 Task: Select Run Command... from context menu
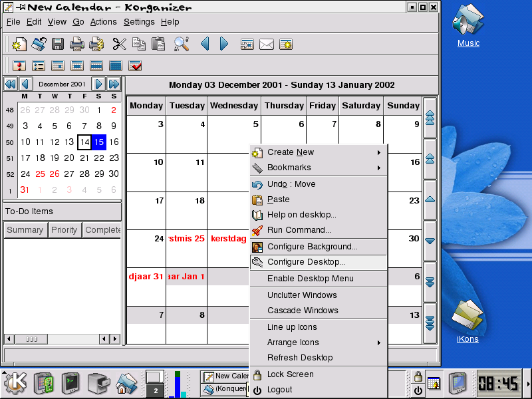click(319, 230)
